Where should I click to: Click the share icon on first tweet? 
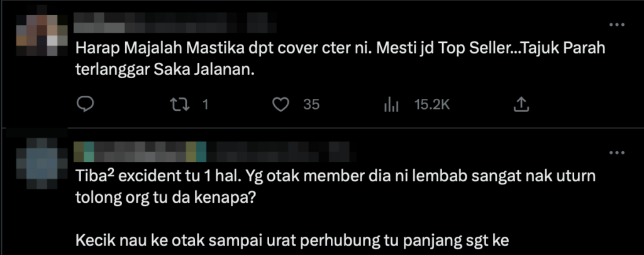(x=521, y=105)
